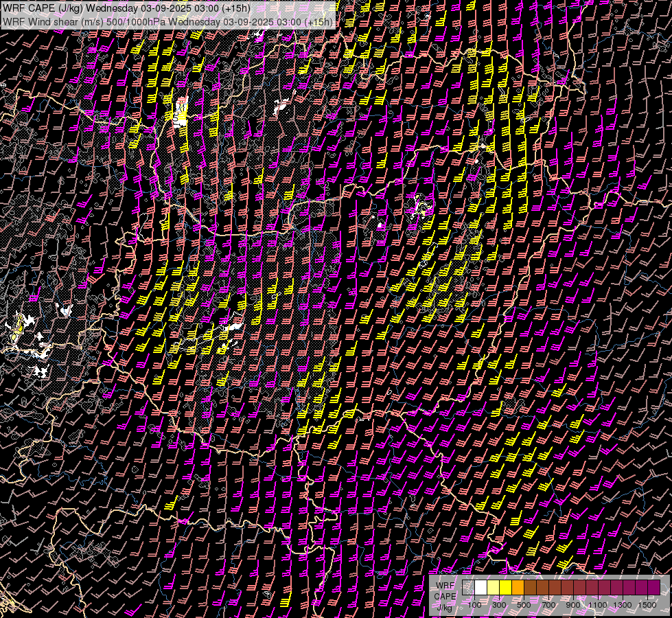672x618 pixels.
Task: Select the pale yellow CAPE legend swatch
Action: pos(494,587)
